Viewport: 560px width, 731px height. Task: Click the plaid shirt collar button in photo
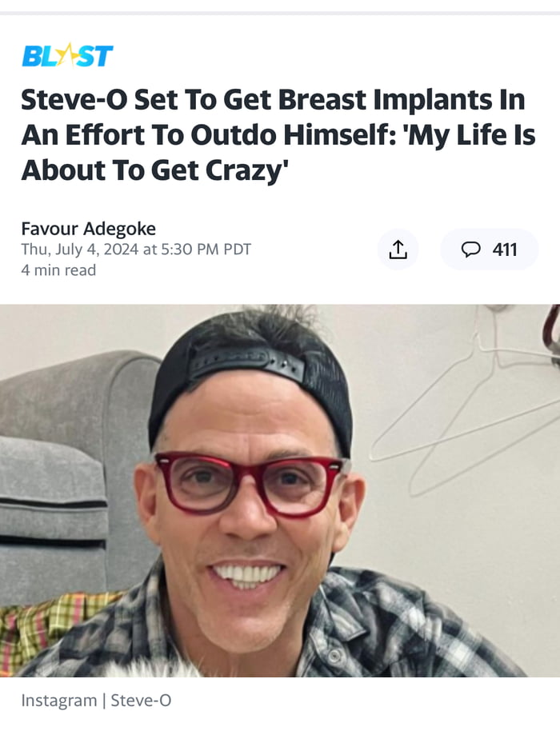334,656
